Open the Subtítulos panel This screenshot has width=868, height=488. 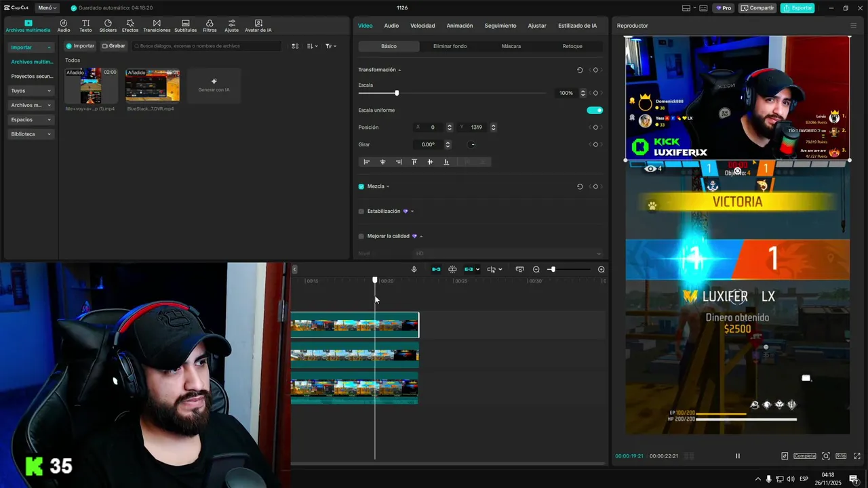[x=185, y=26]
